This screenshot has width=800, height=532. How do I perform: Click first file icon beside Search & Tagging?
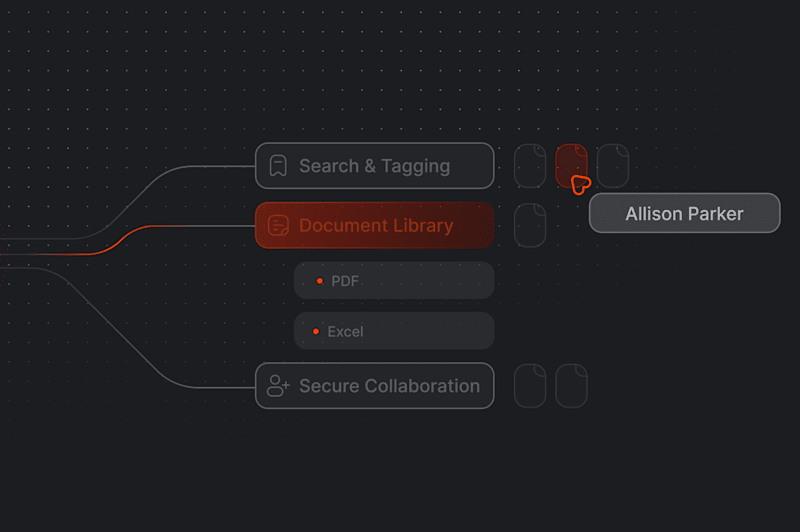pos(530,165)
